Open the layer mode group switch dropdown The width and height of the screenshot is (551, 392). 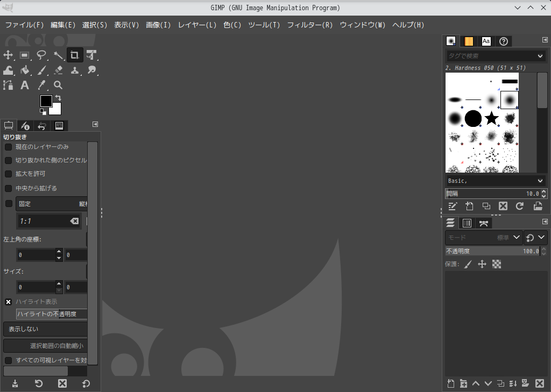tap(535, 238)
